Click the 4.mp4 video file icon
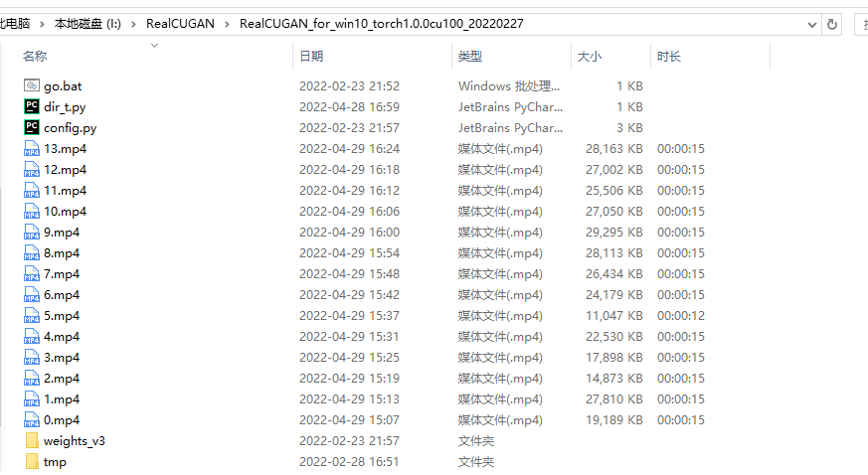 [32, 336]
